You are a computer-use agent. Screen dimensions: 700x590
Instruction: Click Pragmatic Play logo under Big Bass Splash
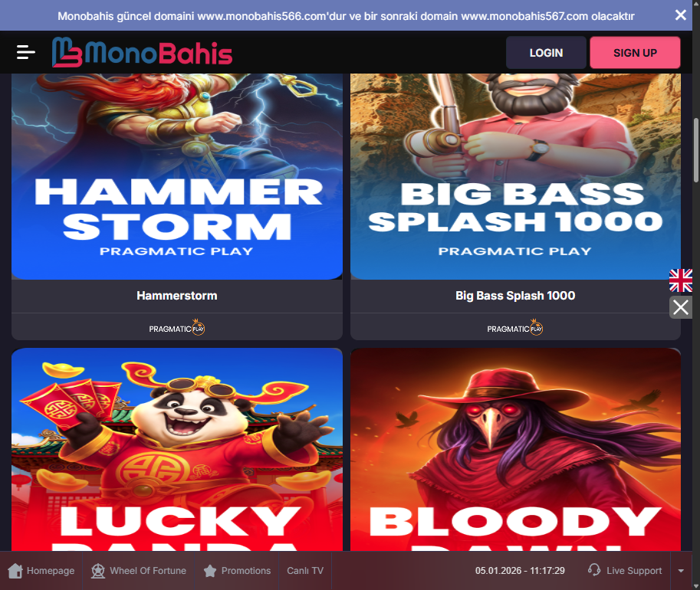tap(514, 328)
